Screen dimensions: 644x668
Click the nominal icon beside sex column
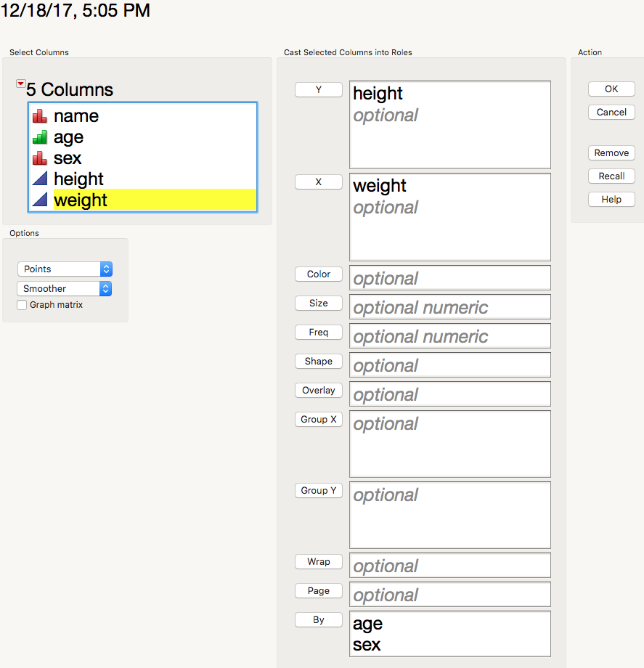pyautogui.click(x=40, y=158)
